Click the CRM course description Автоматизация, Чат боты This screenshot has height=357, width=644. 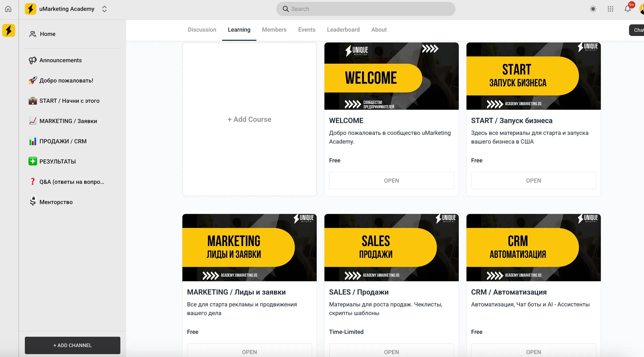[530, 304]
